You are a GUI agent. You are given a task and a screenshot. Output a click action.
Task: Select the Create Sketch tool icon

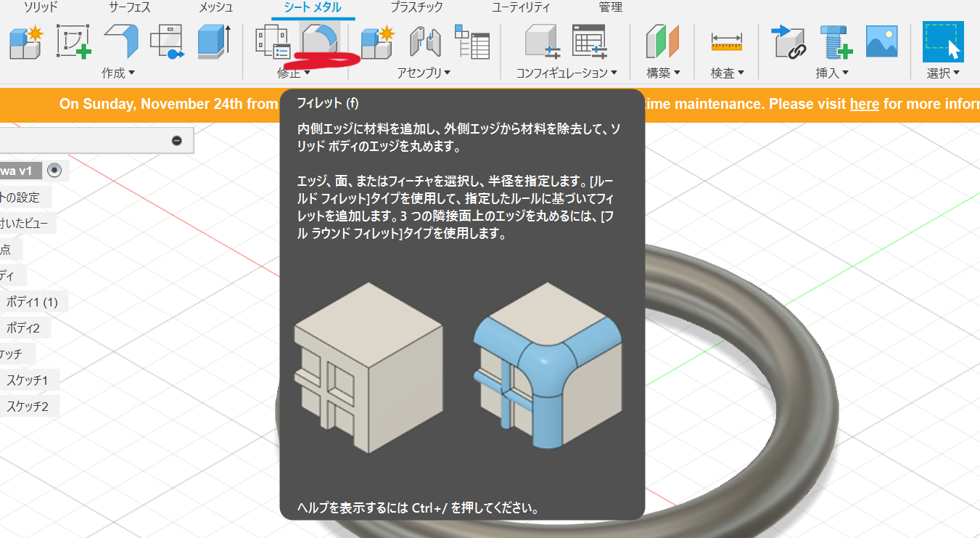(73, 41)
